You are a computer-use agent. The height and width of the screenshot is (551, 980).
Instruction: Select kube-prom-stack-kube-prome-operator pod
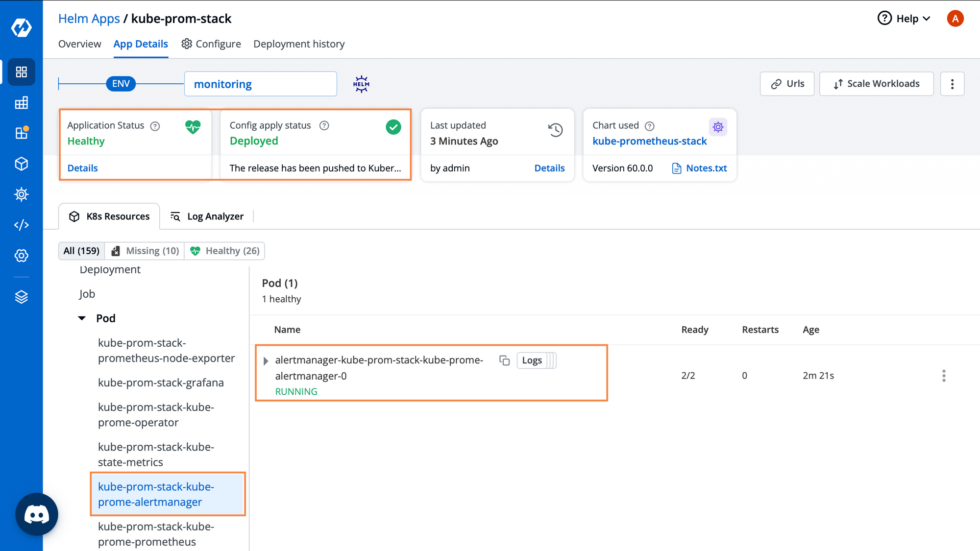pyautogui.click(x=156, y=415)
